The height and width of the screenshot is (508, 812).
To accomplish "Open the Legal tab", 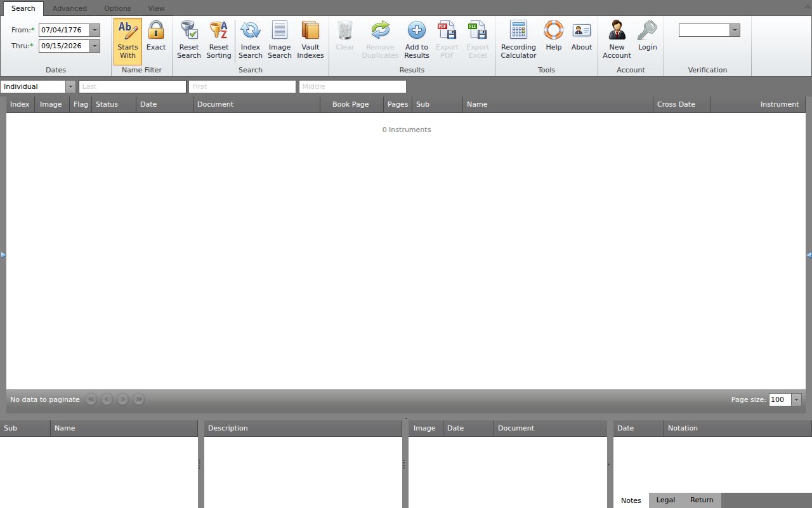I will click(665, 500).
